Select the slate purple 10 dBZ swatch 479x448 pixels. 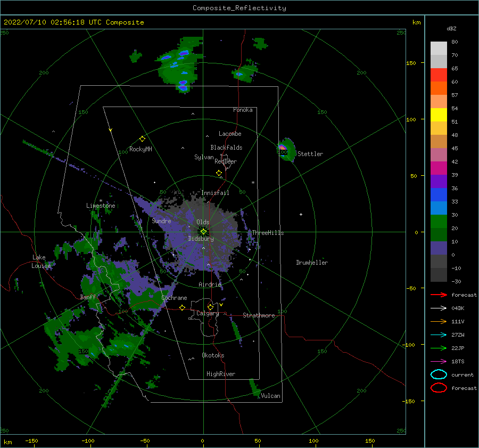click(x=439, y=248)
